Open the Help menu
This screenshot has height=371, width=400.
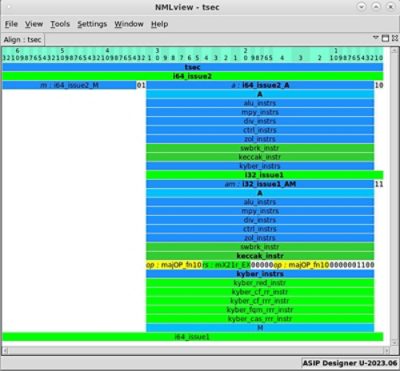click(159, 24)
